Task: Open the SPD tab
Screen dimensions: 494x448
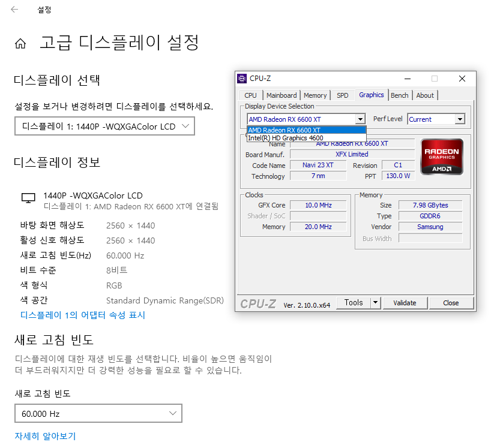Action: click(x=343, y=95)
